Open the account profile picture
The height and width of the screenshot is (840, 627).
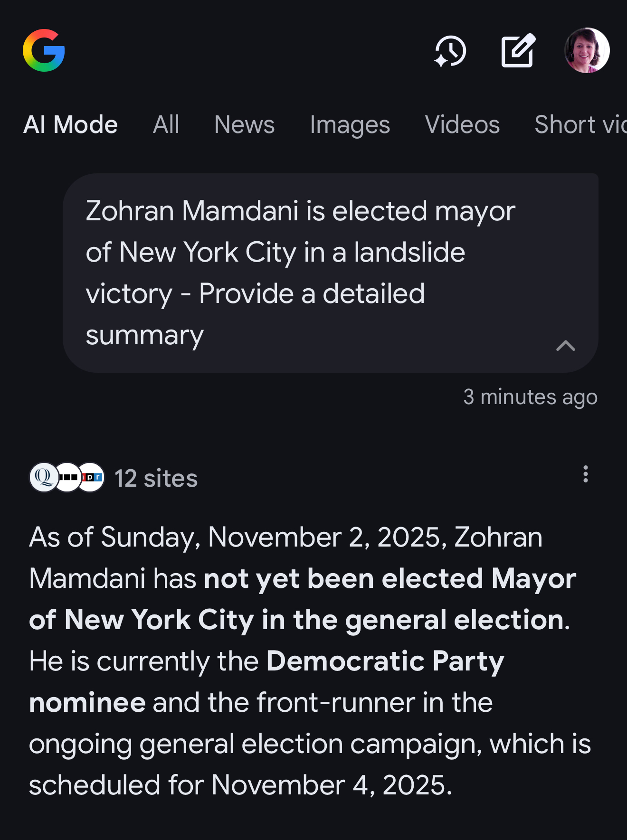click(587, 50)
